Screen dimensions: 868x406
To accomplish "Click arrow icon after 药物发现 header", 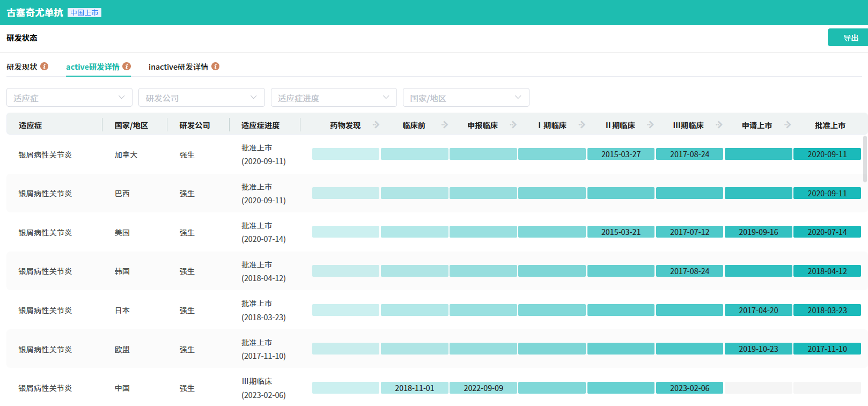I will [x=376, y=125].
